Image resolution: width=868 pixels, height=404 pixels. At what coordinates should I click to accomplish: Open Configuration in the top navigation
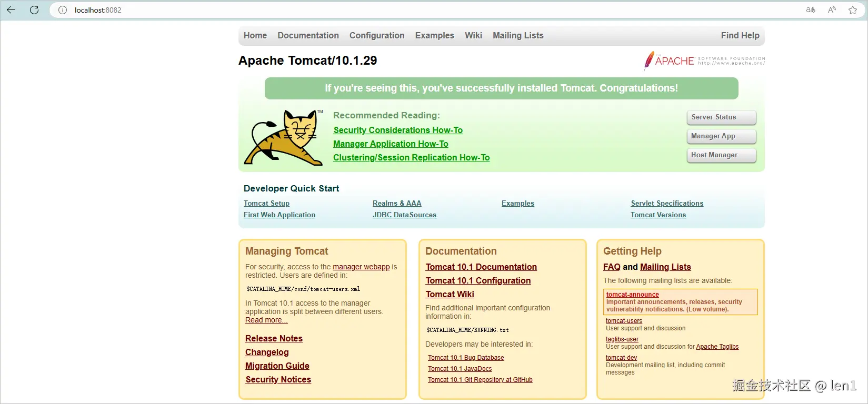click(x=377, y=35)
